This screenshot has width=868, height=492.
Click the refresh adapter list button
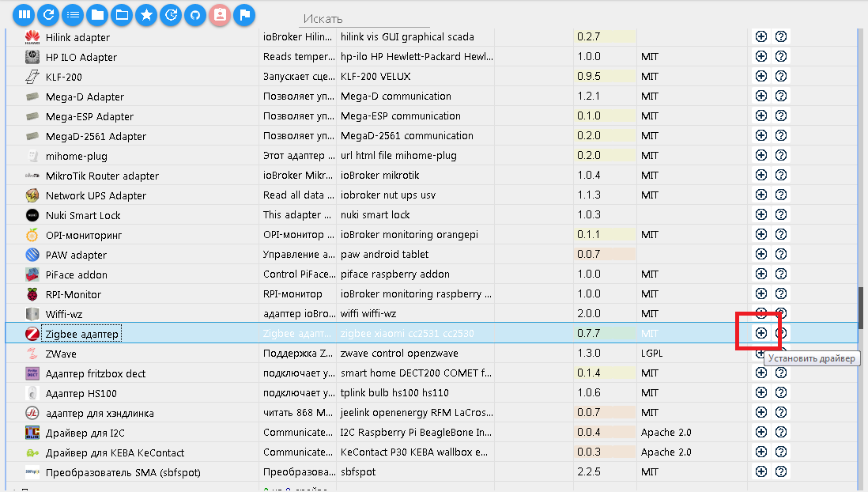click(x=48, y=15)
